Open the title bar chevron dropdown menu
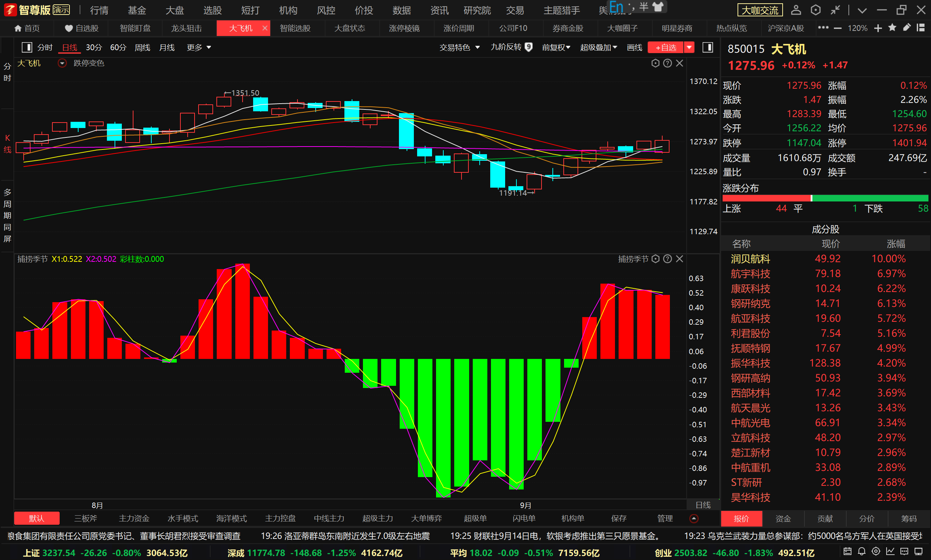This screenshot has height=560, width=931. (862, 11)
